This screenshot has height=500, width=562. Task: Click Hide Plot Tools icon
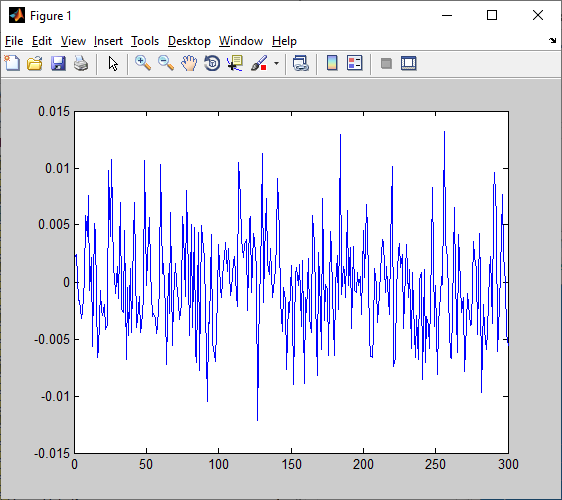tap(386, 63)
